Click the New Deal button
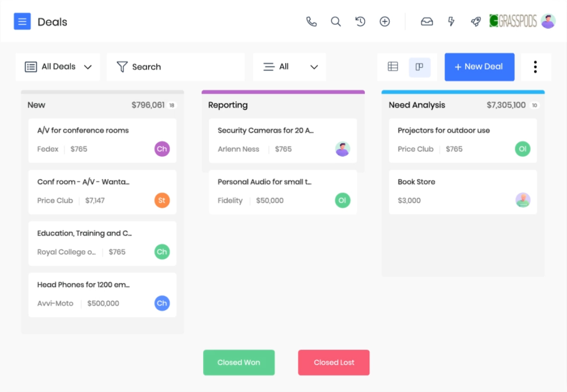The image size is (567, 392). tap(480, 67)
